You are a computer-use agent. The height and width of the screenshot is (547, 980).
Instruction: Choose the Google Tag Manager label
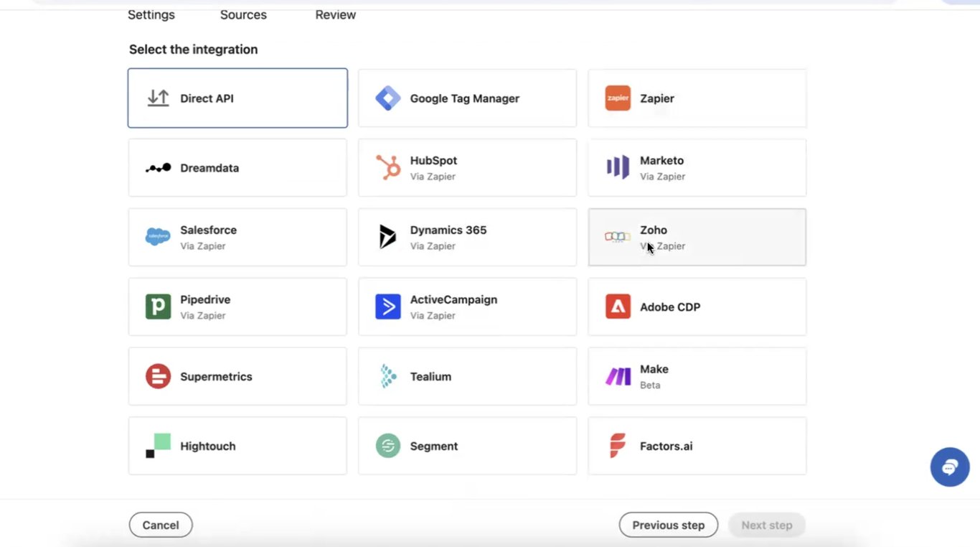coord(465,98)
